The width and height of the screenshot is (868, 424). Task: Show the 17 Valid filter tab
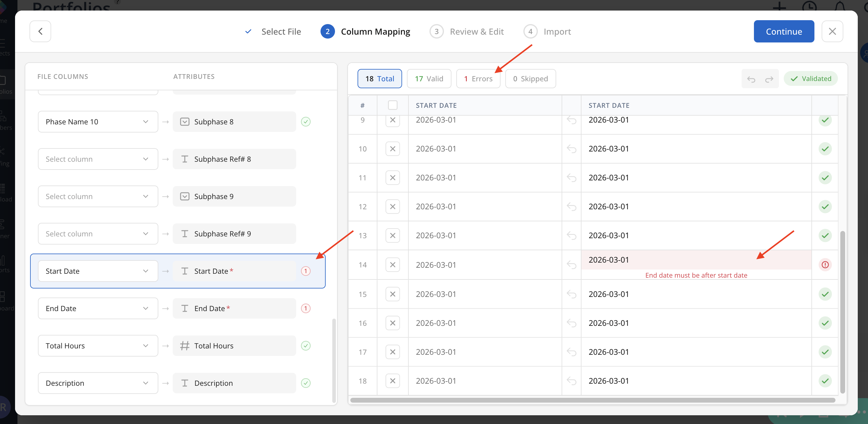tap(429, 79)
